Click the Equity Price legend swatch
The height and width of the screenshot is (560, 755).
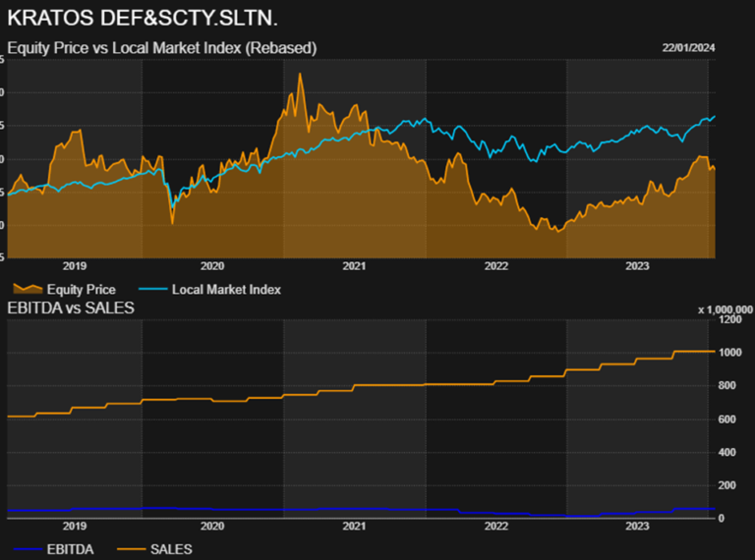click(x=28, y=289)
